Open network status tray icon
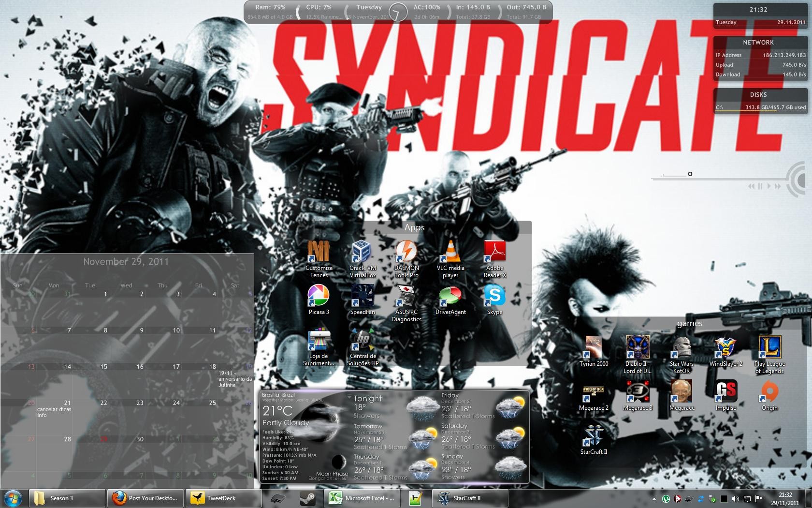 point(747,498)
